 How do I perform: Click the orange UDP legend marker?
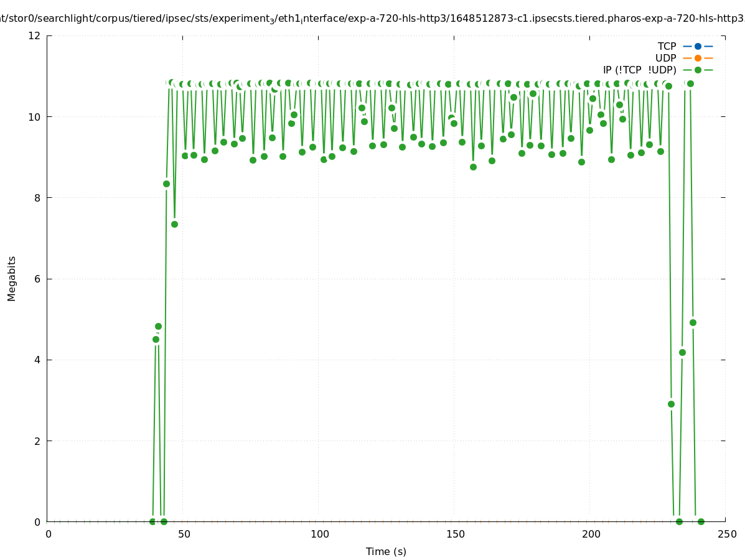point(698,58)
